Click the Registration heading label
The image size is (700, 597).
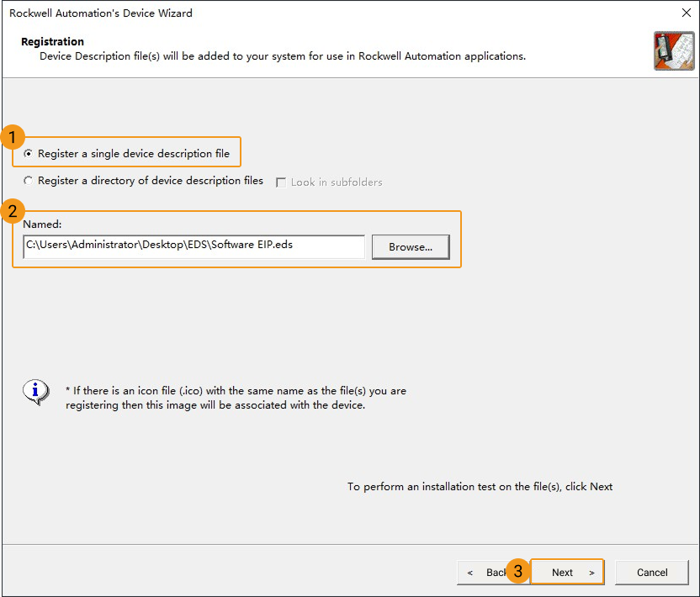[x=52, y=40]
